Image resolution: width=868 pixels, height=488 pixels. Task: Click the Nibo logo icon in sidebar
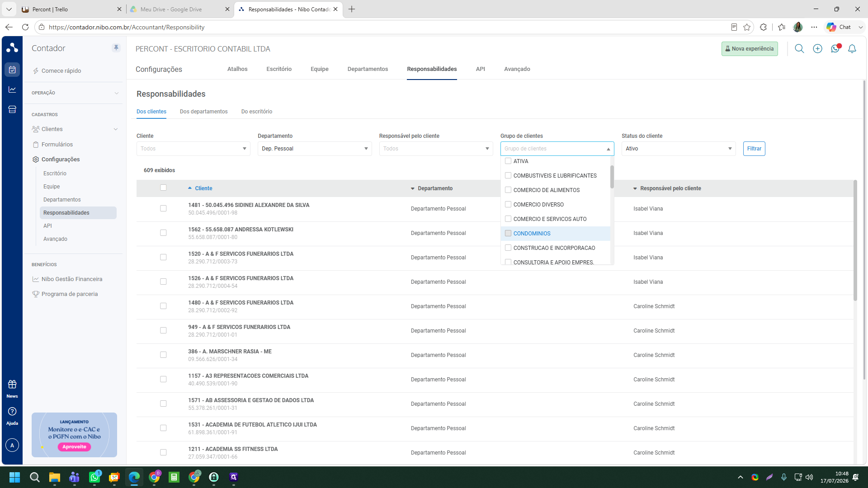coord(12,47)
